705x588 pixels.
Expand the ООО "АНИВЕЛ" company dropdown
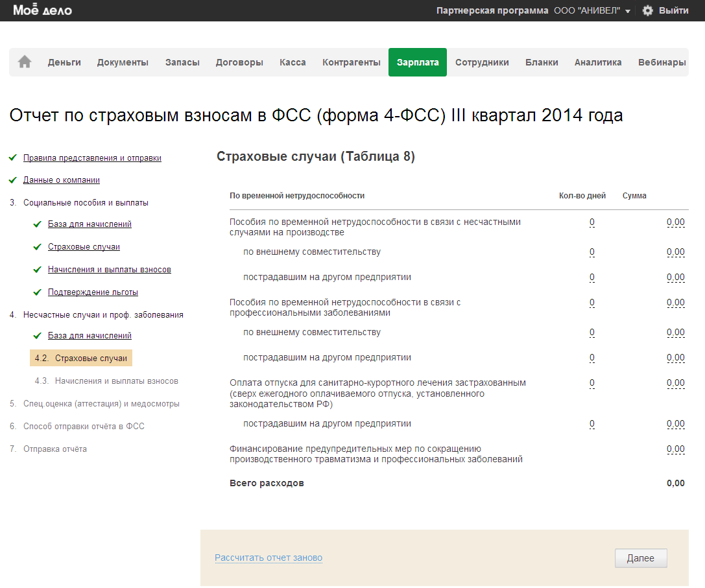pyautogui.click(x=592, y=10)
